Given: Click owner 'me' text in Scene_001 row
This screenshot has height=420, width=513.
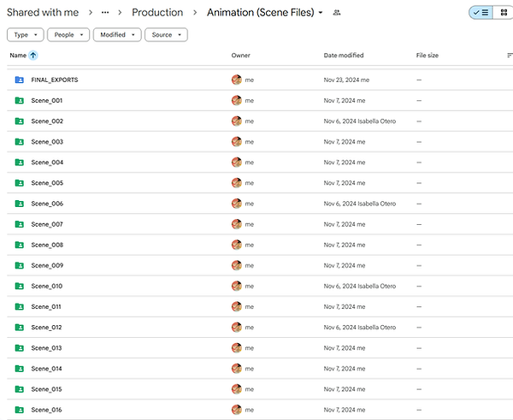Looking at the screenshot, I should click(250, 100).
